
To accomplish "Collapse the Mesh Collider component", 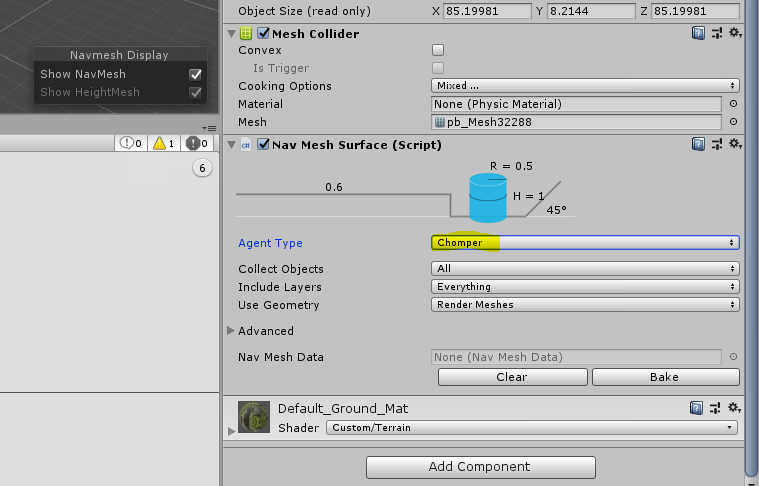I will click(231, 34).
